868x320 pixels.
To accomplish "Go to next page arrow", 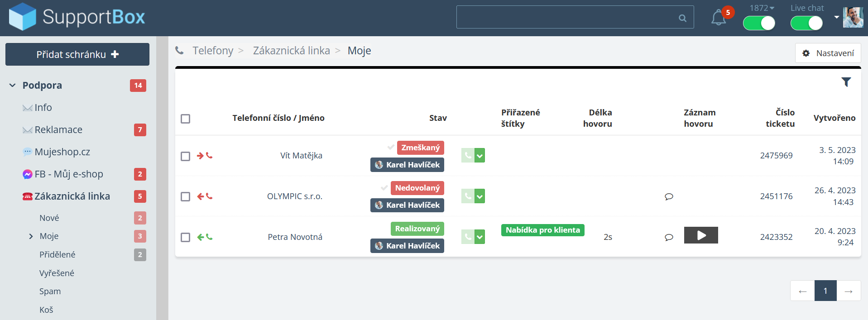I will 849,291.
